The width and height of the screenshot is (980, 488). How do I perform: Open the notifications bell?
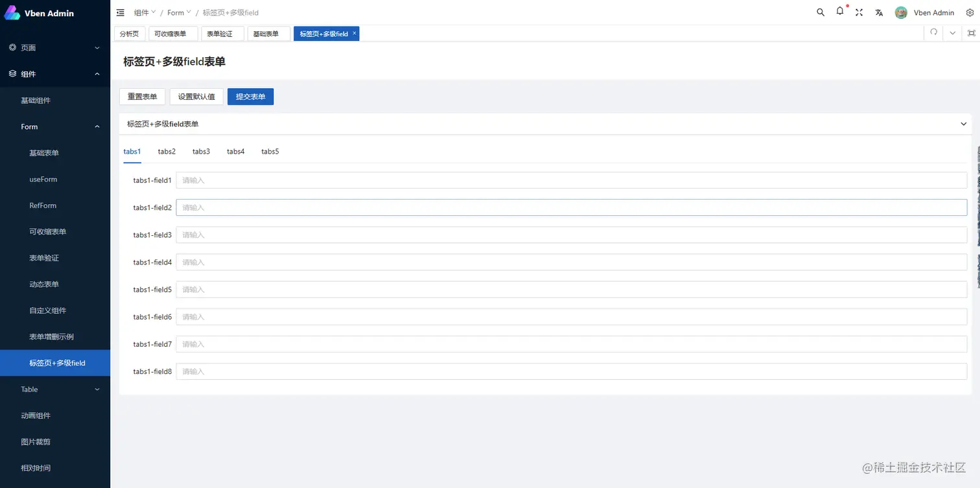tap(840, 12)
